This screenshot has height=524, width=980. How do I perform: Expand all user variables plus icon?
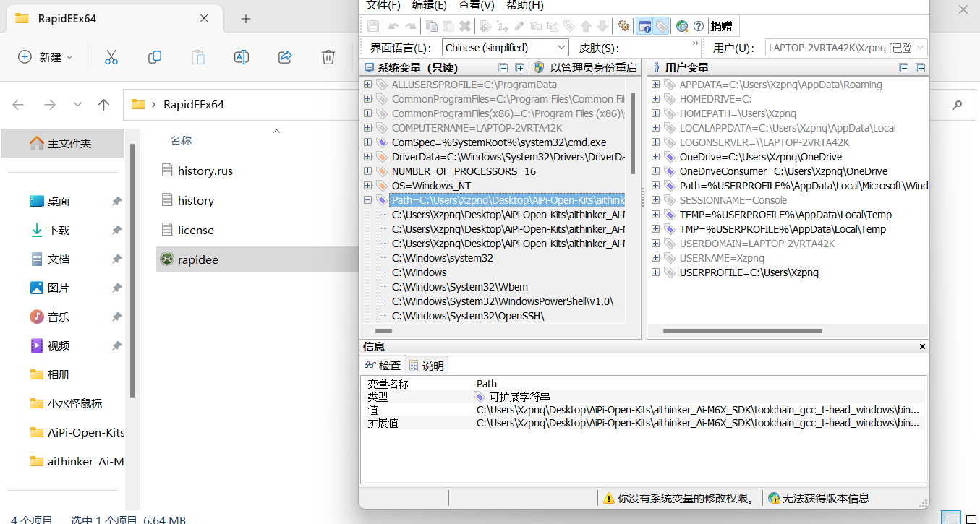920,68
